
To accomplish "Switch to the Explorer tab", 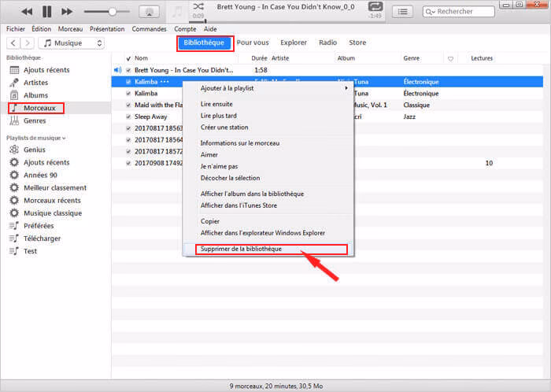I will pyautogui.click(x=294, y=43).
